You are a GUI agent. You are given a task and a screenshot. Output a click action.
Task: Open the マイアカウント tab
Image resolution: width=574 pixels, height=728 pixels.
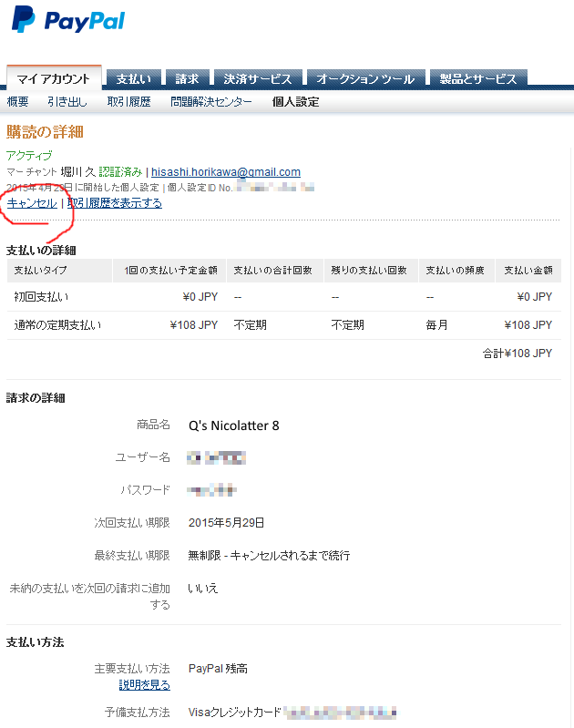54,79
